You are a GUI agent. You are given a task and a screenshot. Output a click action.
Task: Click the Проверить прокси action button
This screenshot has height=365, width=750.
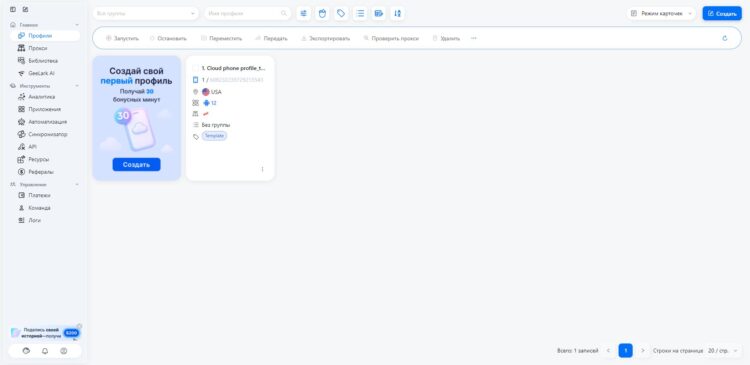[x=391, y=38]
